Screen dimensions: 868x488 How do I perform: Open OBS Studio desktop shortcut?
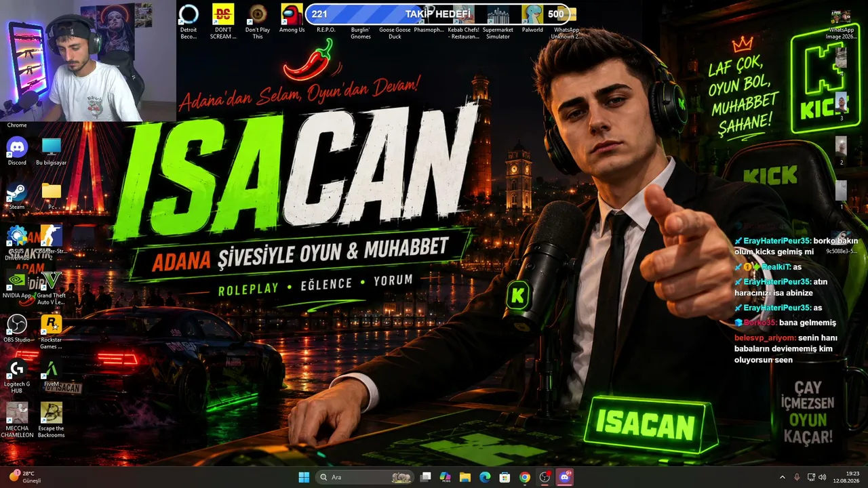17,329
